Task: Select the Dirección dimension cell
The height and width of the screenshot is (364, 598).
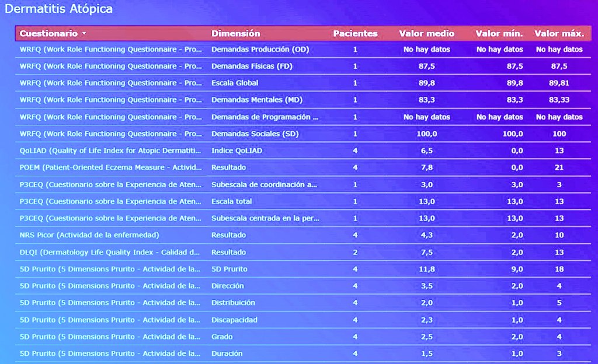Action: (x=227, y=286)
